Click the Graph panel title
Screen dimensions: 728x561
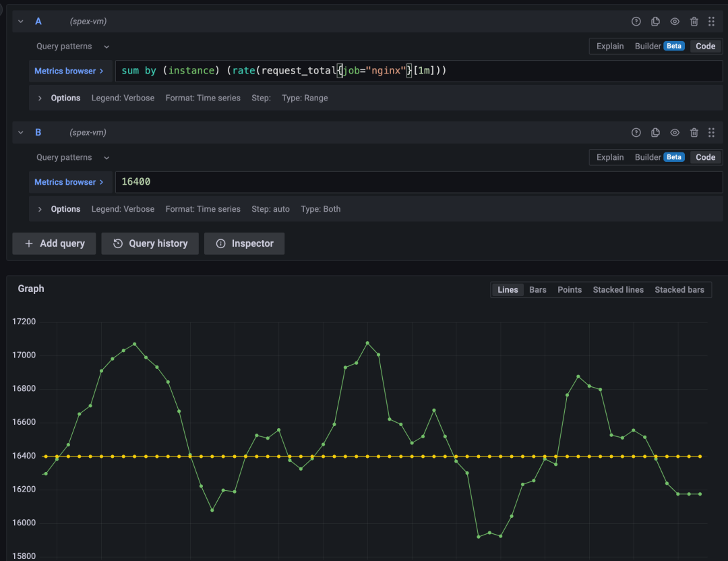coord(31,289)
